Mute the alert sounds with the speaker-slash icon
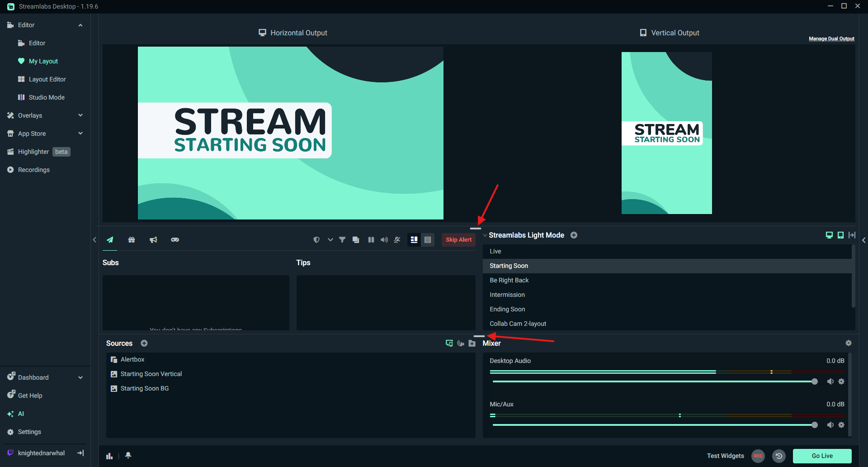 tap(397, 239)
